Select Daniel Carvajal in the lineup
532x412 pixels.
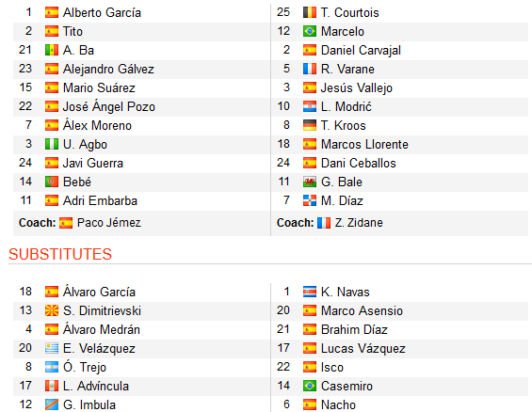click(361, 50)
